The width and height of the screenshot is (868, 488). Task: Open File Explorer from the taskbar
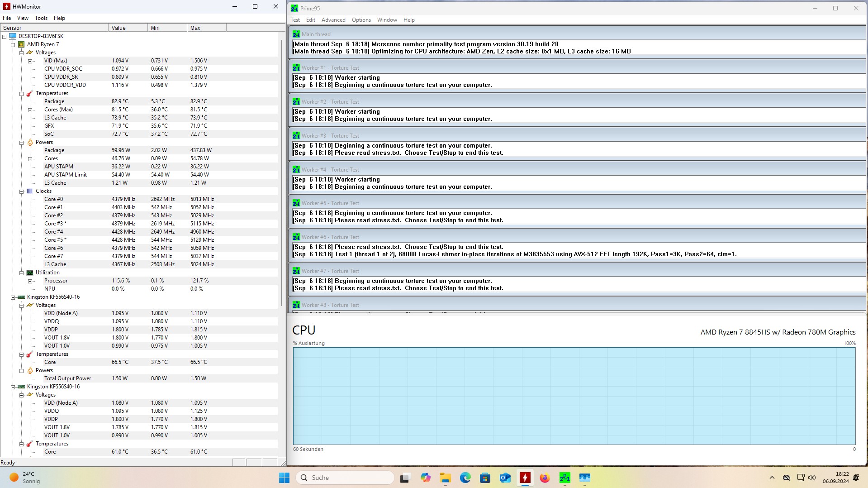click(x=446, y=478)
